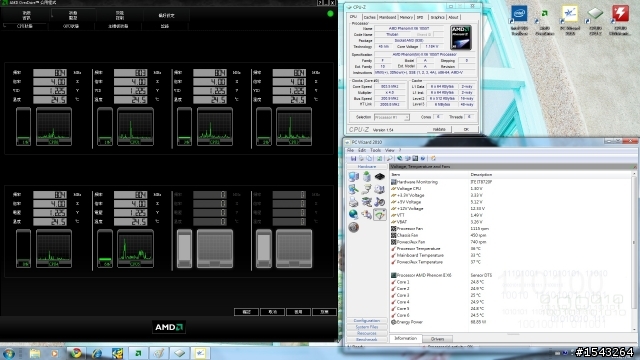Image resolution: width=640 pixels, height=360 pixels.
Task: Click the OK button in CPU-Z
Action: pyautogui.click(x=466, y=129)
